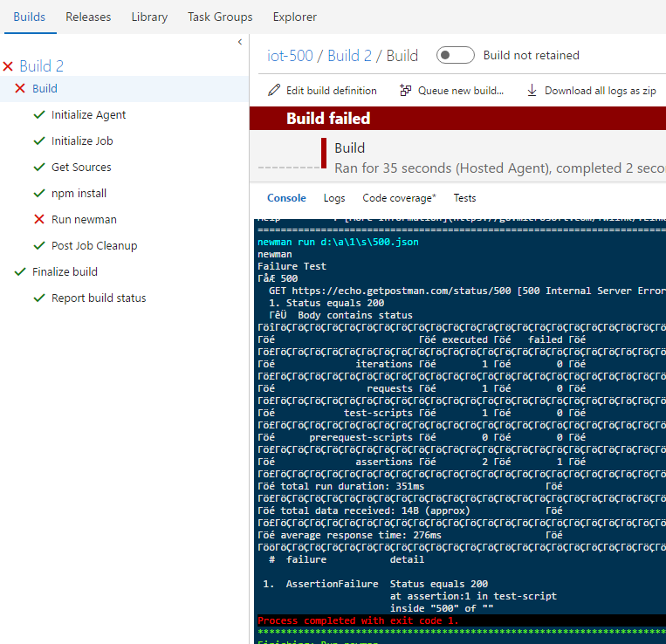
Task: Click the green checkmark beside Get Sources
Action: click(38, 168)
